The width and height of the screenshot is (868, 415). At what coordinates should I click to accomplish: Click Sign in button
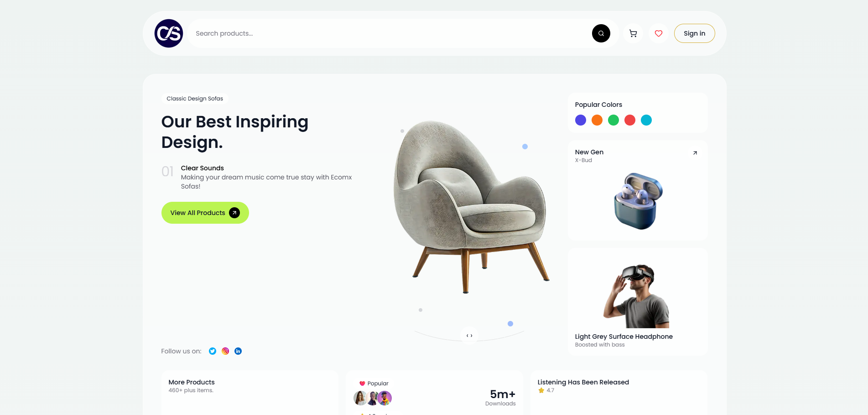(694, 33)
